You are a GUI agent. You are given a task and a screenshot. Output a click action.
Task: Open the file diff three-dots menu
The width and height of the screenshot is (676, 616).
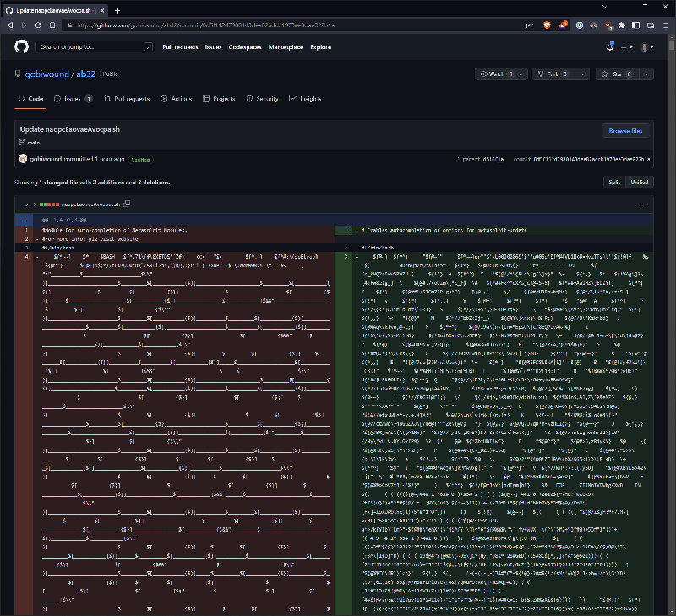click(643, 204)
